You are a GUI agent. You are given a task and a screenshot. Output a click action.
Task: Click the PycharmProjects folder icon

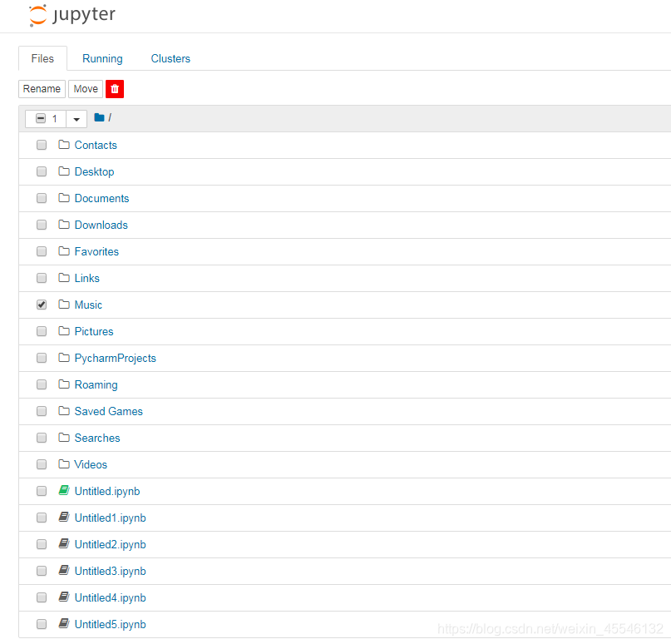[64, 358]
